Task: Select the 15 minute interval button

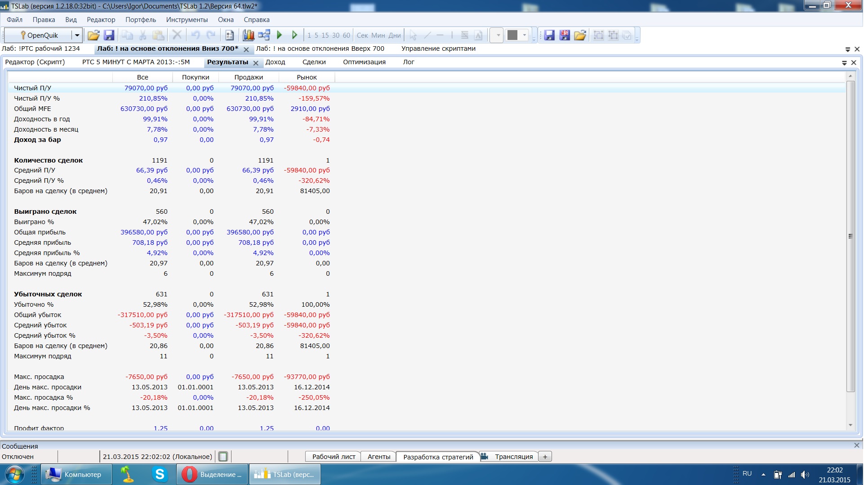Action: pos(325,35)
